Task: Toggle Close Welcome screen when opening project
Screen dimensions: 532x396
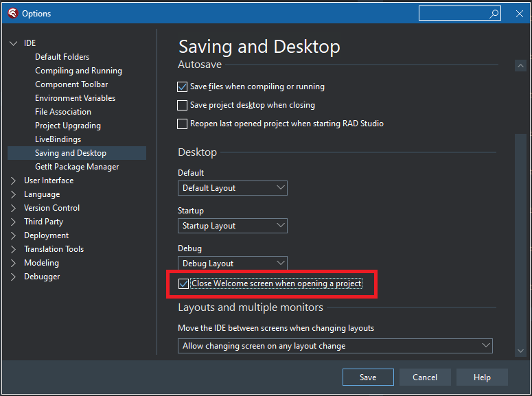Action: click(x=183, y=283)
